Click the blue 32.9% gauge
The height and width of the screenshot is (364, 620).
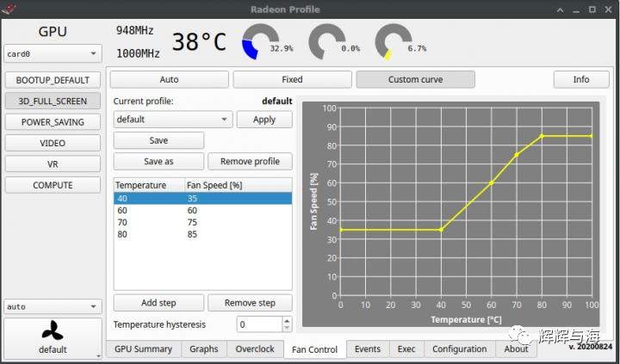(261, 42)
